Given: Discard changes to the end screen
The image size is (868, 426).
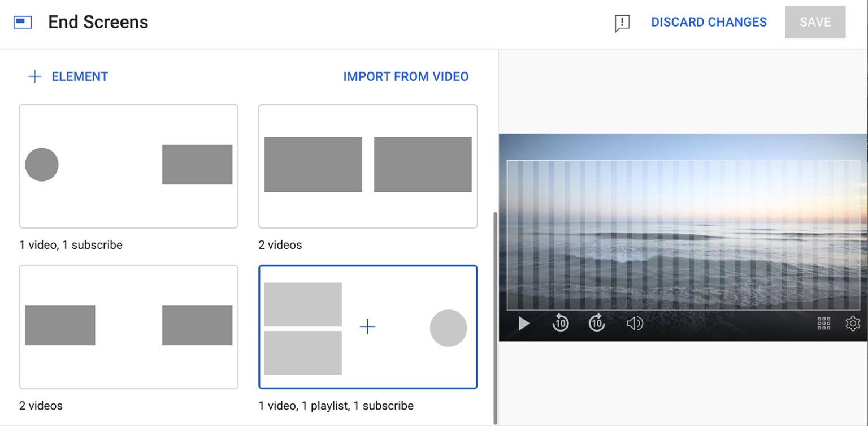Looking at the screenshot, I should [x=709, y=22].
